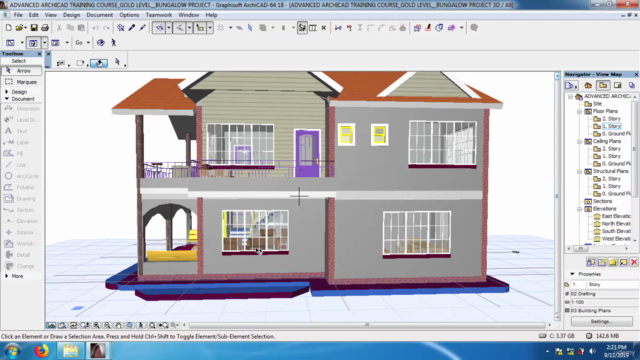
Task: Click the Firefox icon in taskbar
Action: click(41, 351)
